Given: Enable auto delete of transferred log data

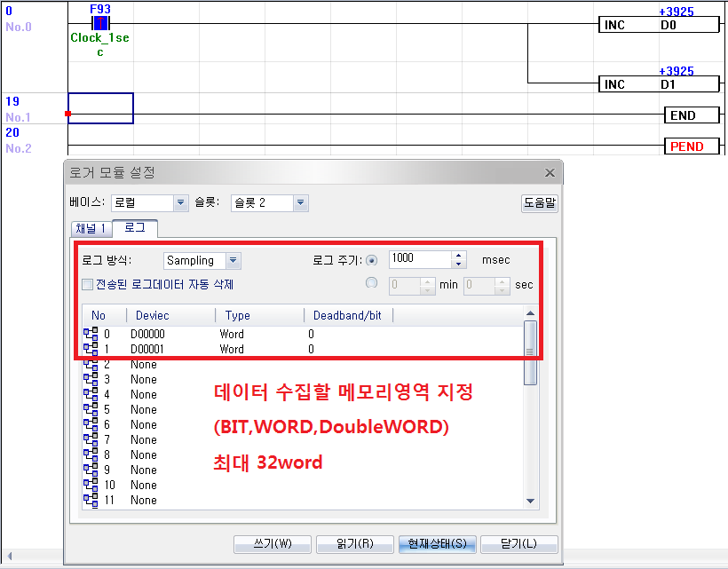Looking at the screenshot, I should [x=87, y=284].
